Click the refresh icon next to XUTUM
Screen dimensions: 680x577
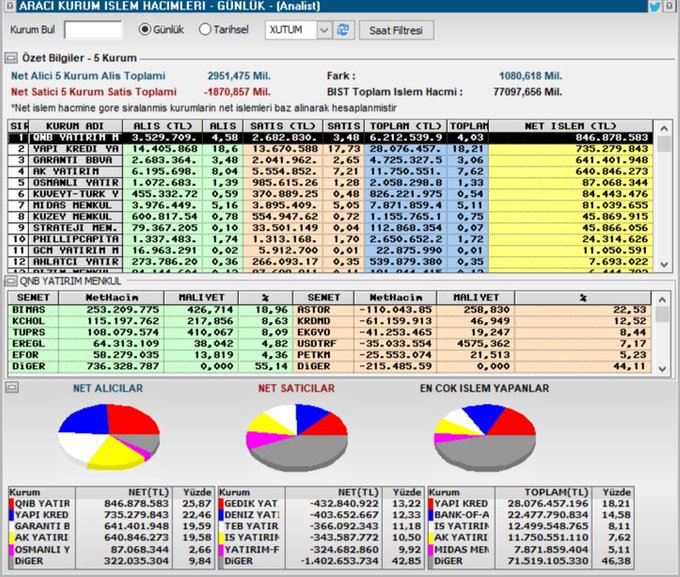click(343, 30)
